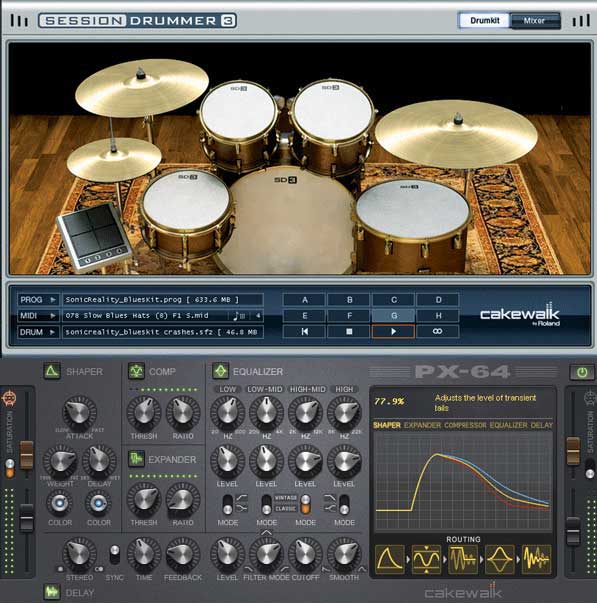Select the EXPANDER display tab
This screenshot has width=597, height=604.
tap(422, 425)
